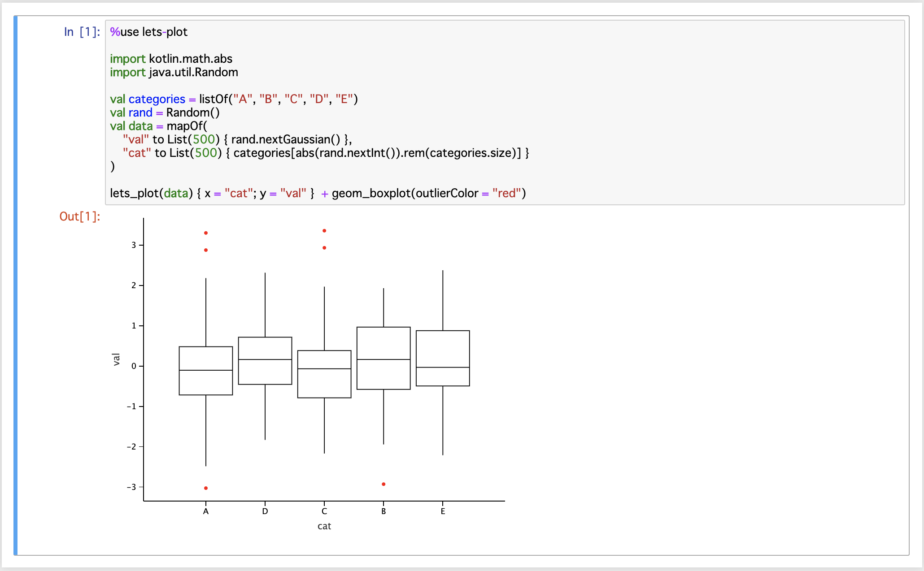Click the 'val rand = Random()' line
This screenshot has height=571, width=924.
165,112
